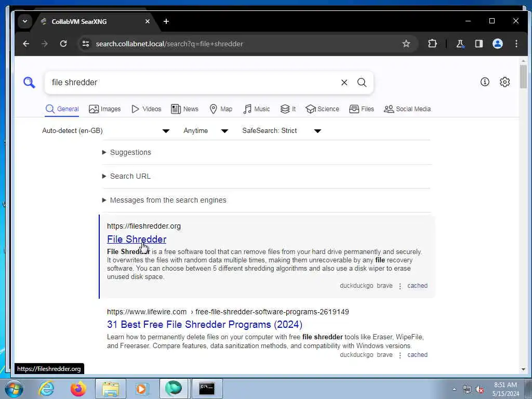Switch to the Music category

click(257, 109)
